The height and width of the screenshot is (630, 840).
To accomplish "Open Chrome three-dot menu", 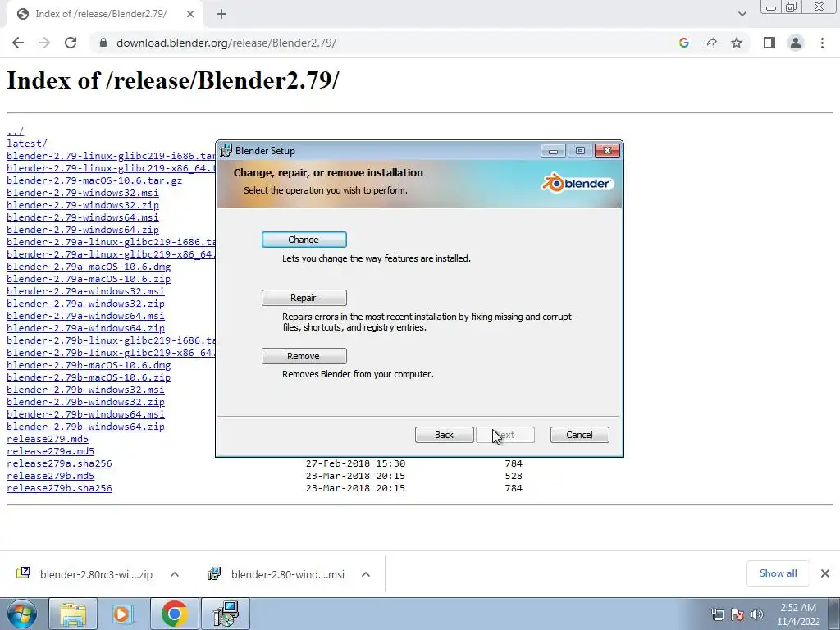I will pyautogui.click(x=822, y=43).
